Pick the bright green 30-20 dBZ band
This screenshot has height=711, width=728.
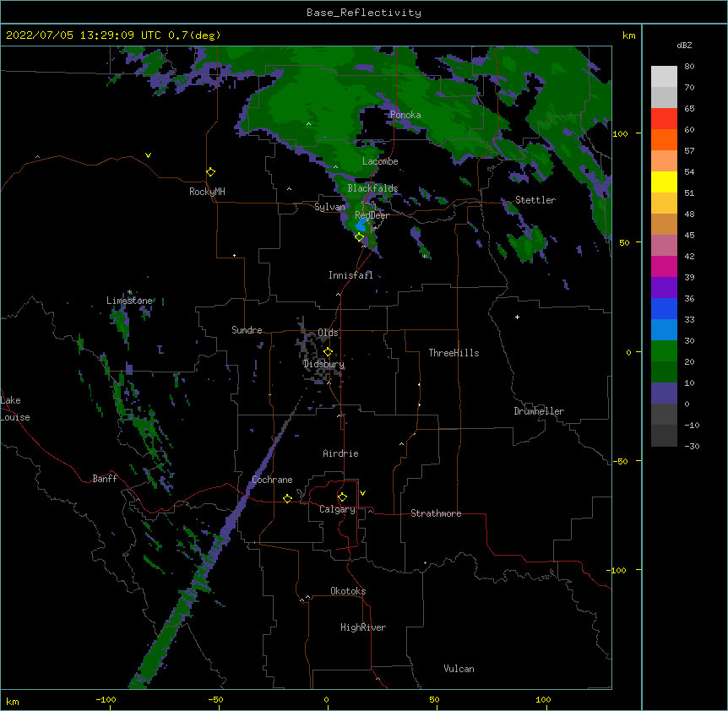[664, 351]
